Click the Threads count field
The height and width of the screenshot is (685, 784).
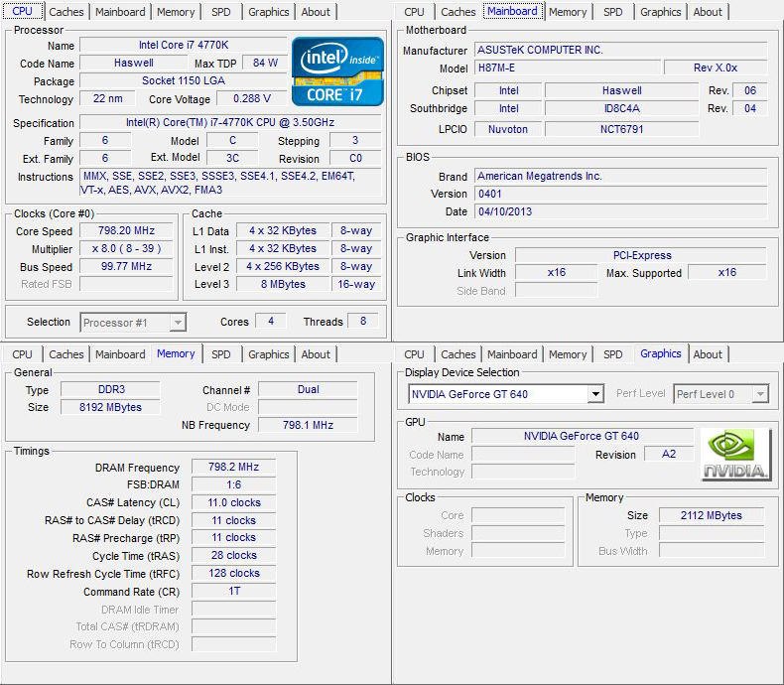[363, 322]
